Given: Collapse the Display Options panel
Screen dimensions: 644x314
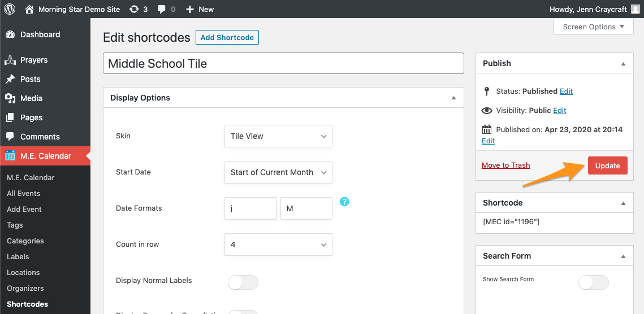Looking at the screenshot, I should 453,98.
